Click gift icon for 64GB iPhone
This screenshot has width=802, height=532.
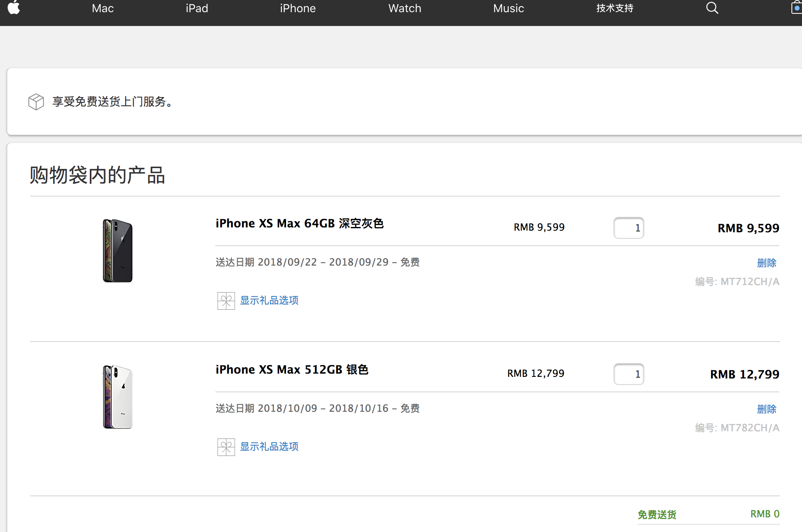226,301
